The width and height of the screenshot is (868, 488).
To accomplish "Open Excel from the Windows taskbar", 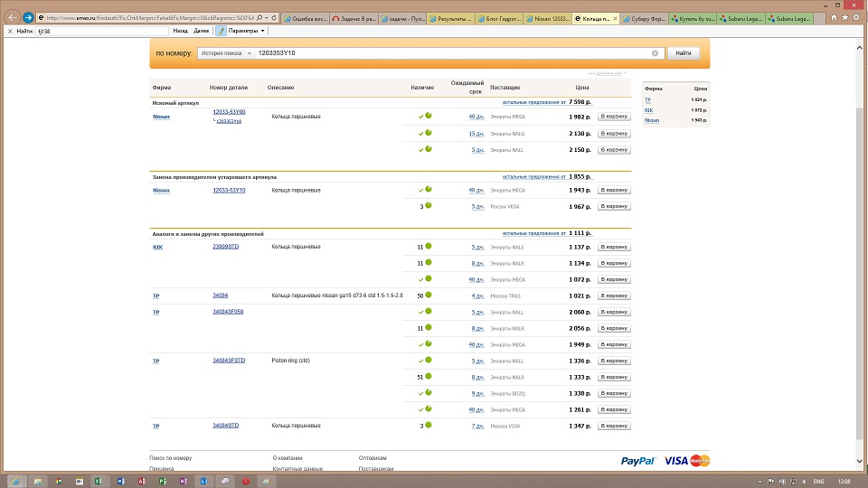I will click(99, 481).
